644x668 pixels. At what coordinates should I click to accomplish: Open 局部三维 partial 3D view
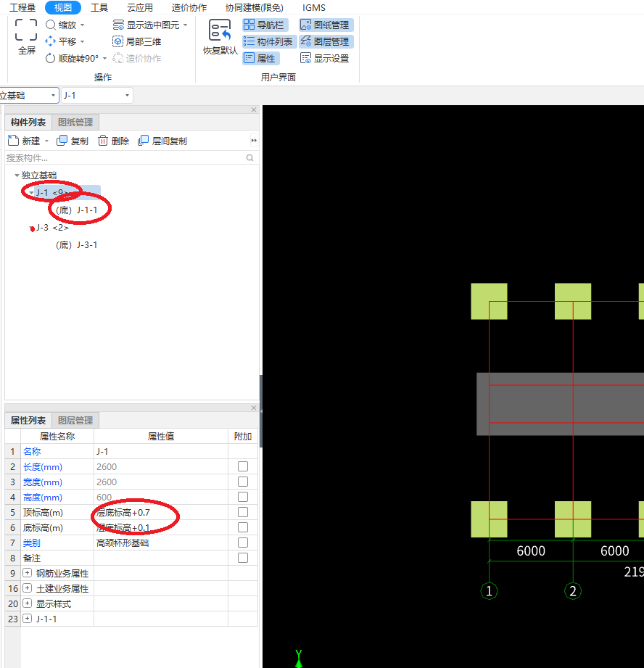137,42
